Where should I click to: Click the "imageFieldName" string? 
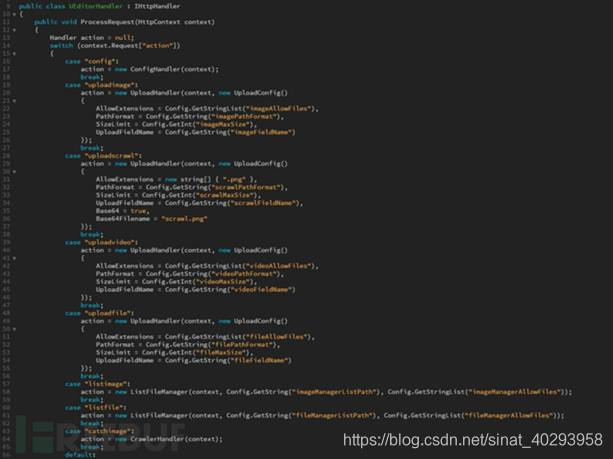[262, 132]
